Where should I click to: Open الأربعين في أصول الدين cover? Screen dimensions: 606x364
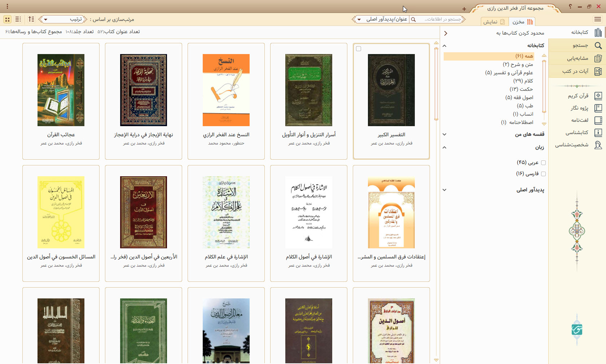(x=144, y=212)
